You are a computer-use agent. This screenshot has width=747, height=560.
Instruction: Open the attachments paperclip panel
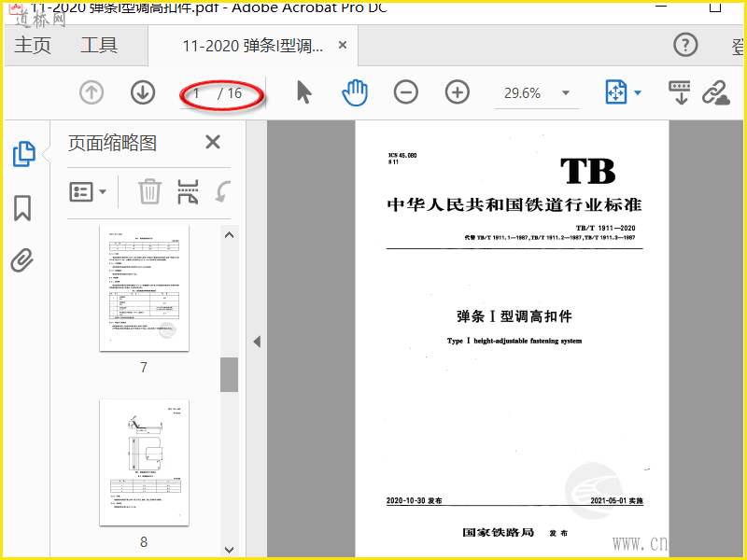coord(22,260)
